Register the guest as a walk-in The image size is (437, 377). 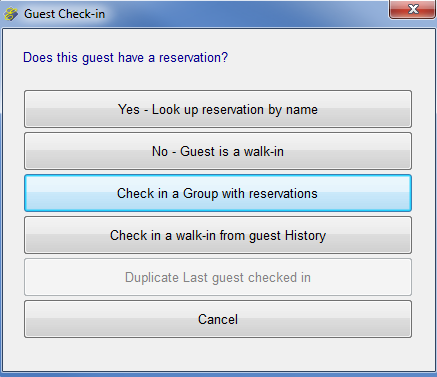(x=218, y=151)
